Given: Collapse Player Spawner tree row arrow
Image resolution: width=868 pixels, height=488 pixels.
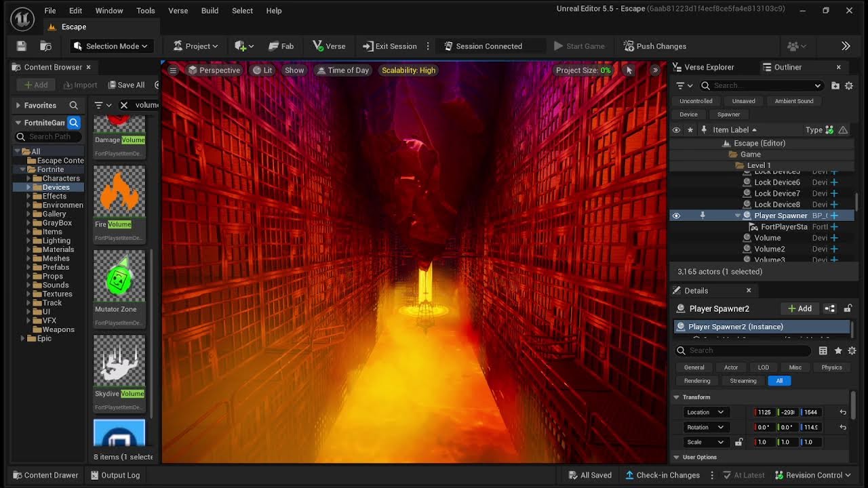Looking at the screenshot, I should click(738, 216).
